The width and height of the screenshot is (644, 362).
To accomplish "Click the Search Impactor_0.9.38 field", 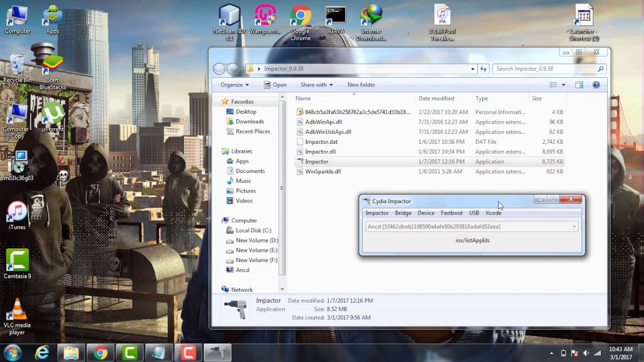I will pos(549,69).
